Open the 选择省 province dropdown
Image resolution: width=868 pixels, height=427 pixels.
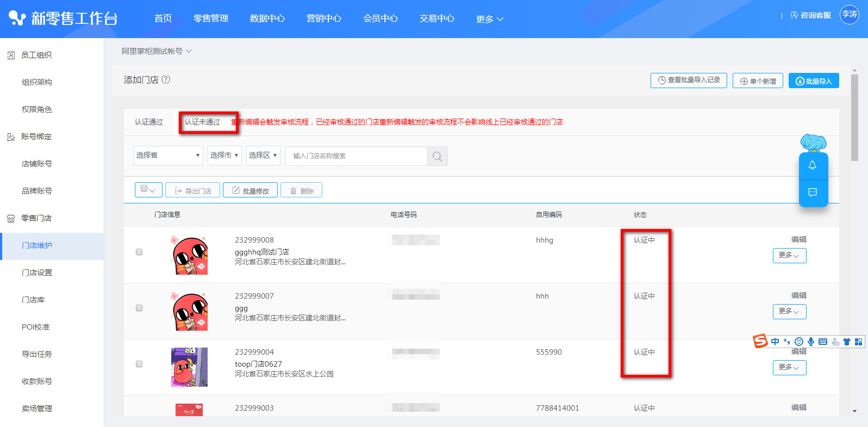point(168,156)
